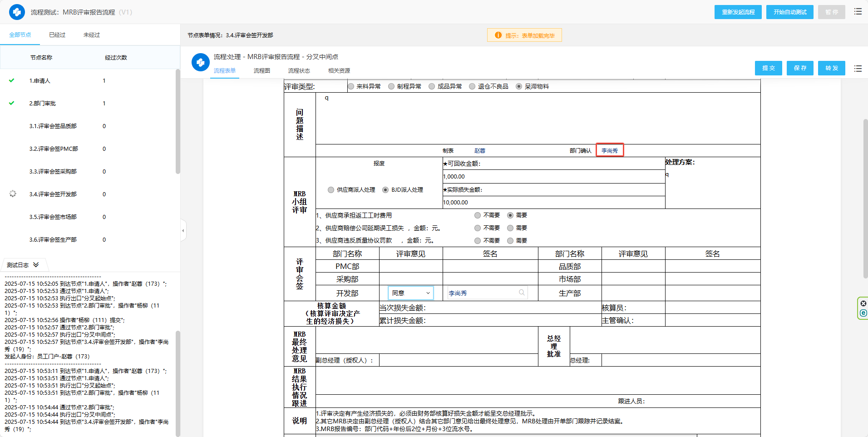868x437 pixels.
Task: Select node 3.3.评审会签采购部
Action: pos(53,171)
